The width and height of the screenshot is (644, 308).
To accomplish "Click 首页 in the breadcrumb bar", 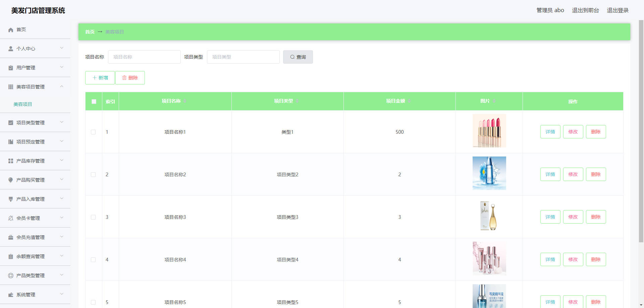I will coord(90,32).
